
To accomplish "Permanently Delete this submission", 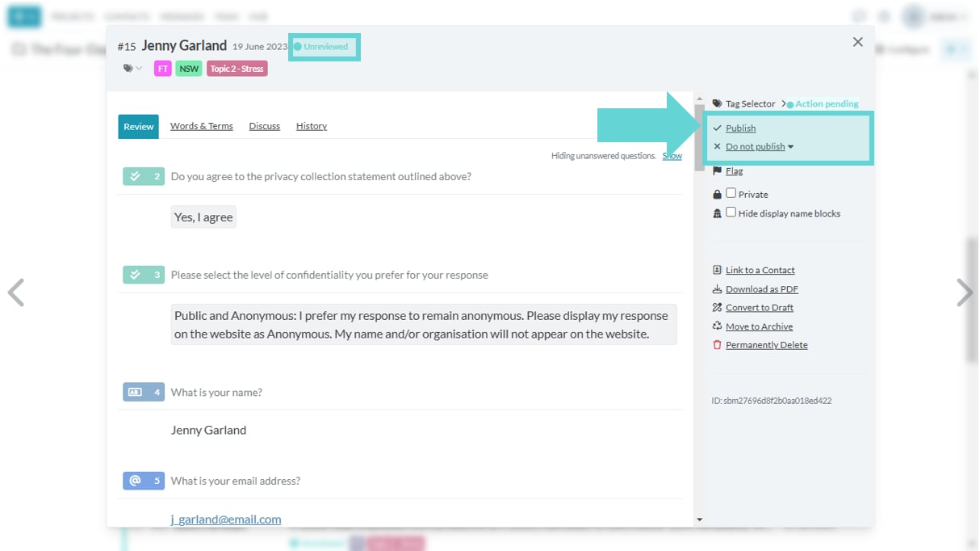I will coord(766,345).
